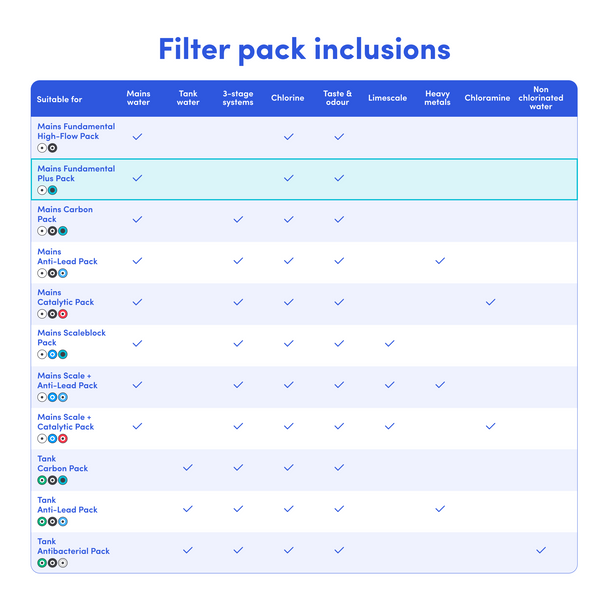Screen dimensions: 608x608
Task: Click the Mains water column header
Action: point(138,98)
